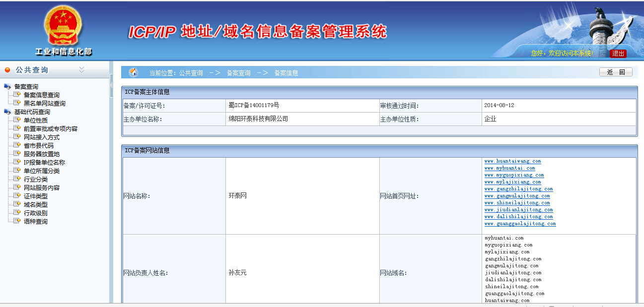Open 网站接入方式 in sidebar
Image resolution: width=644 pixels, height=307 pixels.
41,137
